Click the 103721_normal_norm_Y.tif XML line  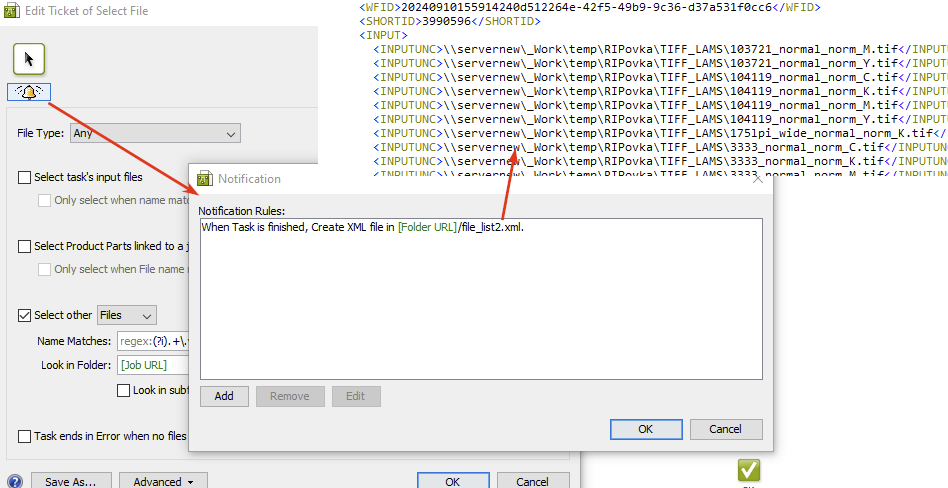point(660,63)
